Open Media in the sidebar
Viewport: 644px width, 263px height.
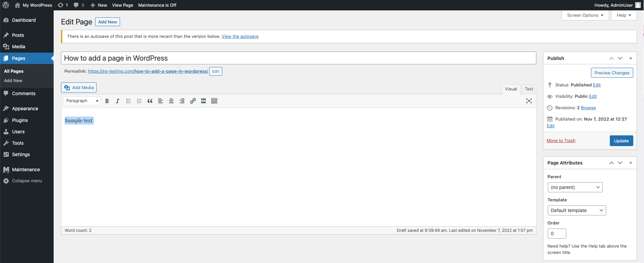27,47
